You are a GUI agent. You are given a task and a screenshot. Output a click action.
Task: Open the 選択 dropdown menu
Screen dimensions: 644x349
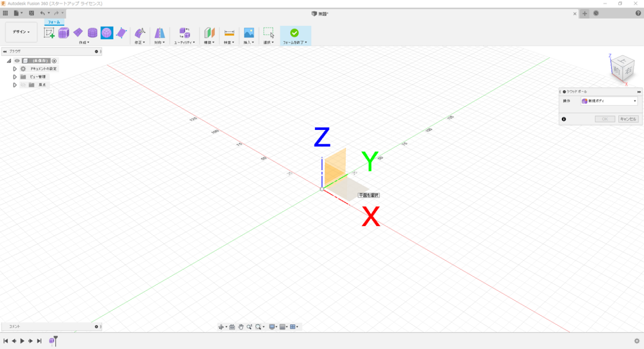pyautogui.click(x=269, y=42)
